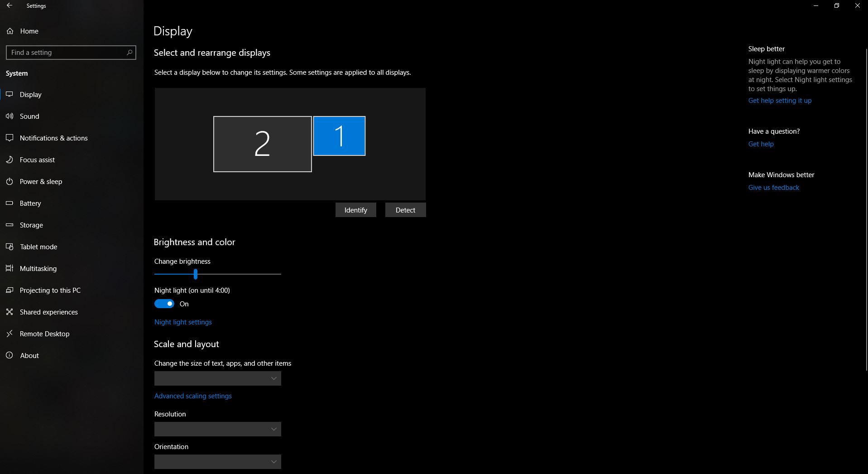Turn off the Night light toggle
The height and width of the screenshot is (474, 868).
(x=164, y=304)
